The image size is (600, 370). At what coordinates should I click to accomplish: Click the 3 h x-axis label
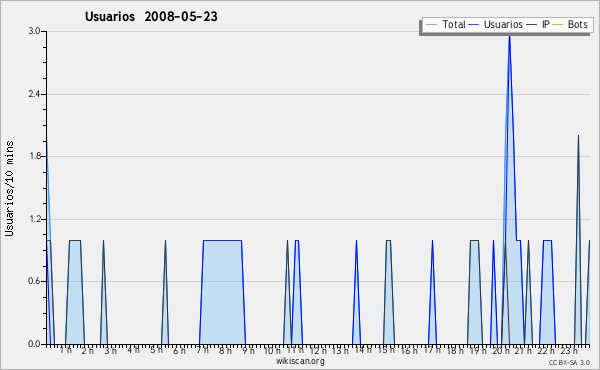[x=111, y=351]
